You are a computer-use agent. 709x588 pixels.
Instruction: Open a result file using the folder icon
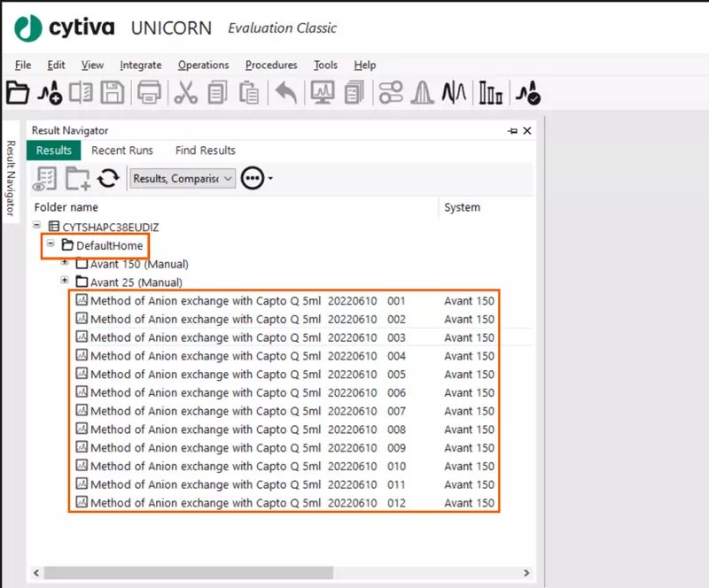click(18, 92)
